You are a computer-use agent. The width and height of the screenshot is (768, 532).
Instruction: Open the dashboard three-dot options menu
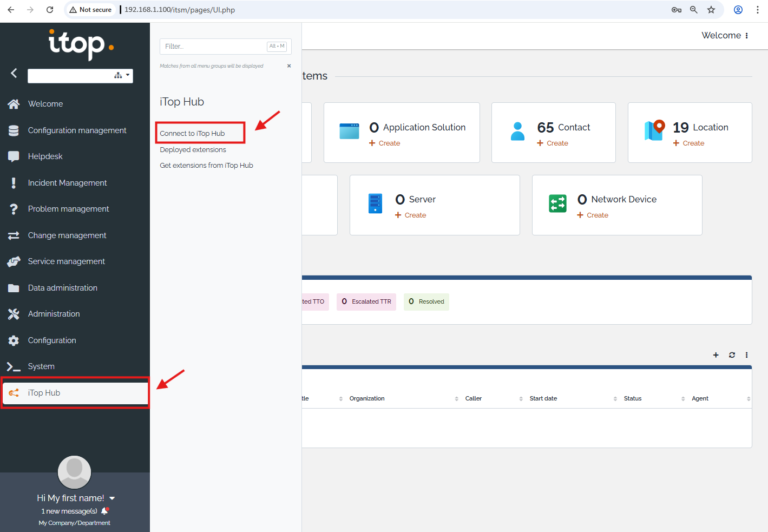(746, 355)
